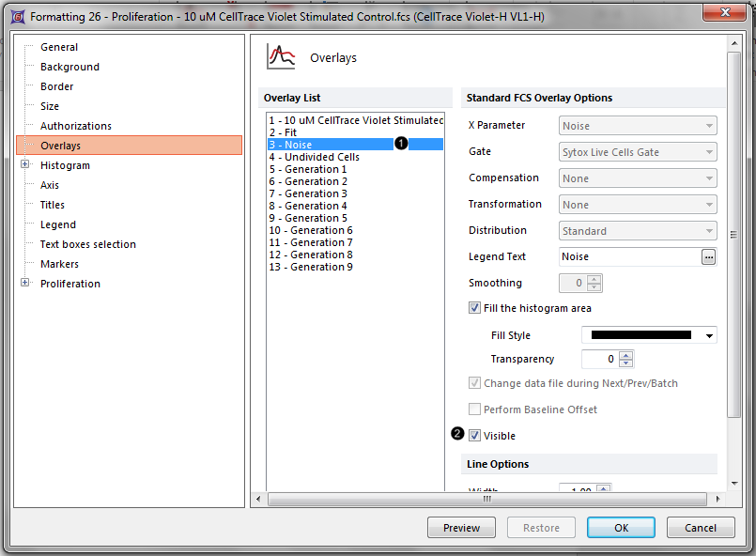Click in the Legend Text input field

[628, 256]
